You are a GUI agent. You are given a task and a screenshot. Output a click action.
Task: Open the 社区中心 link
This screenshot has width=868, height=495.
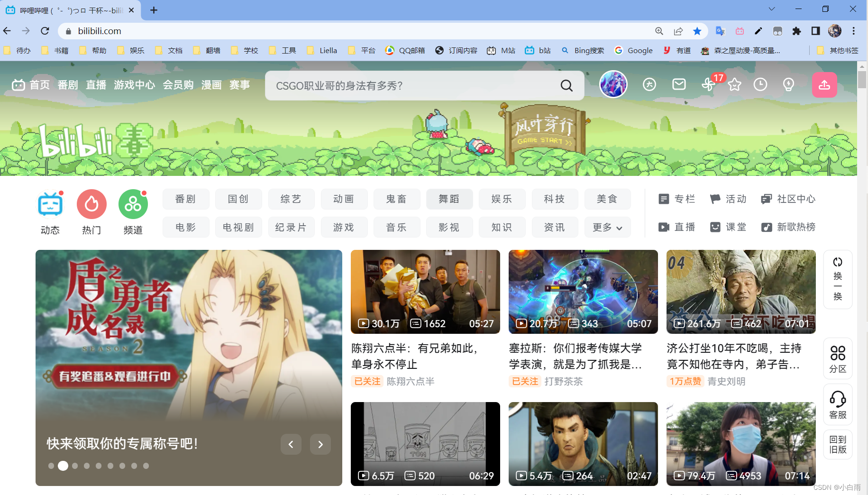[788, 199]
